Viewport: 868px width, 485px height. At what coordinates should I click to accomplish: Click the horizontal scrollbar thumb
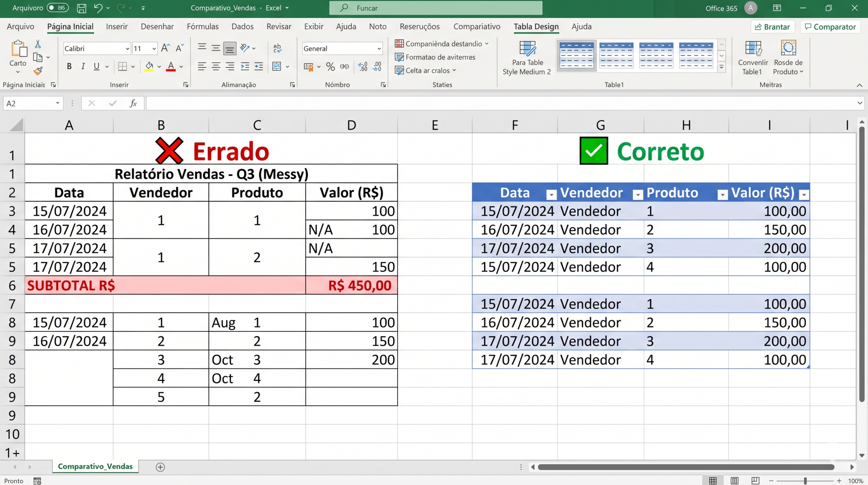(686, 467)
